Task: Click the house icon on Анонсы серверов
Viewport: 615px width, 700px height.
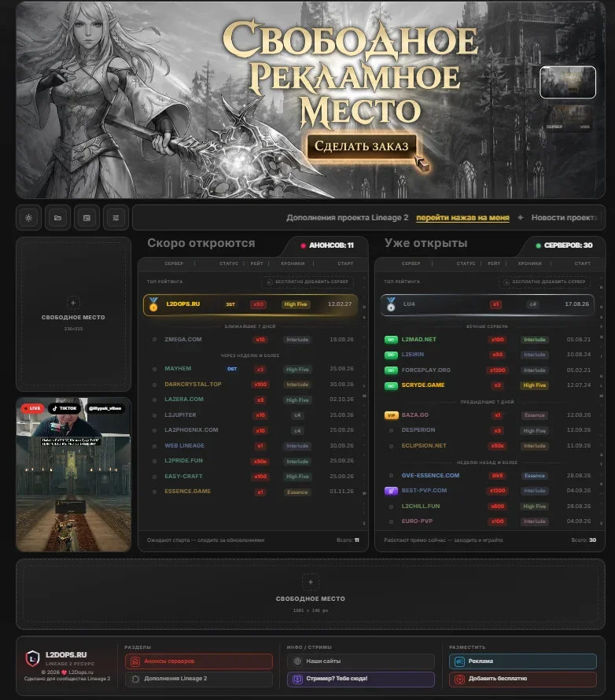Action: click(135, 661)
